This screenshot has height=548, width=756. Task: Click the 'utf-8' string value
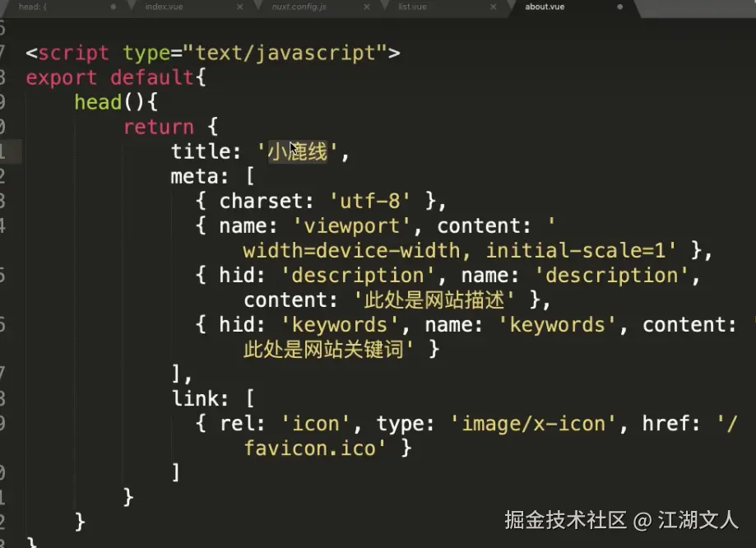(370, 201)
